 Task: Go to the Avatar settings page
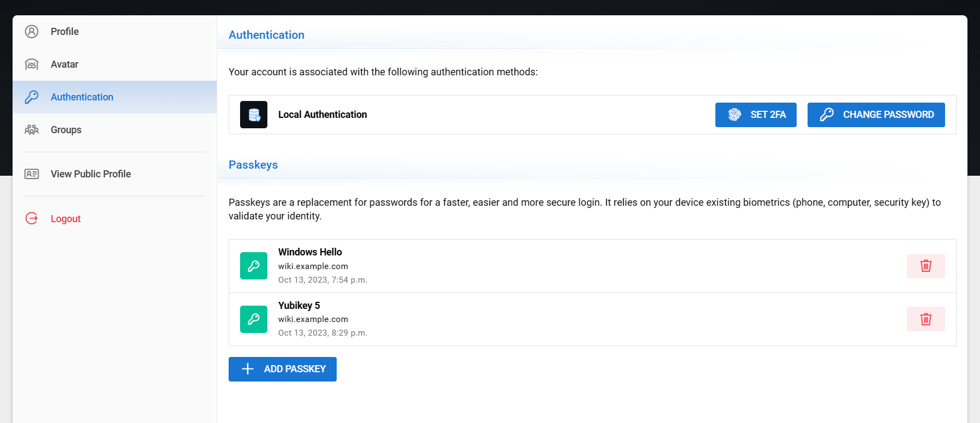click(64, 64)
